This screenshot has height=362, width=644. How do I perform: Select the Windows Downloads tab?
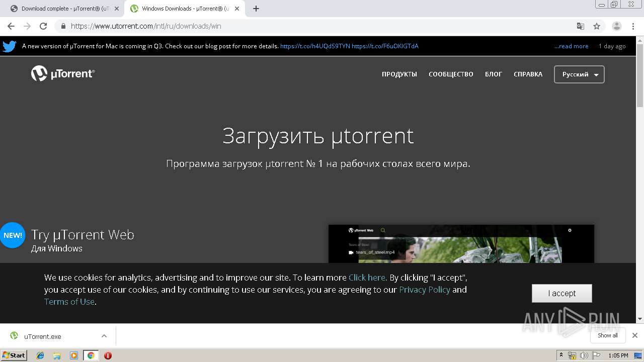[x=184, y=9]
